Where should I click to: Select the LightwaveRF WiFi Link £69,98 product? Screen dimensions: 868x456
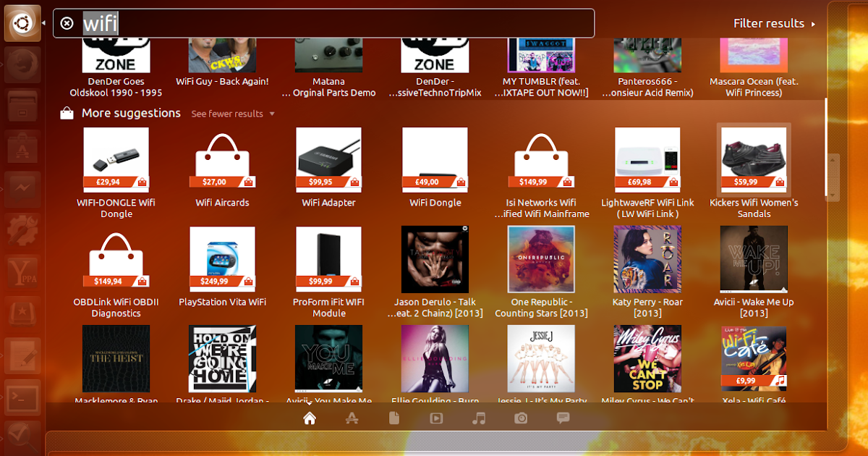[647, 172]
